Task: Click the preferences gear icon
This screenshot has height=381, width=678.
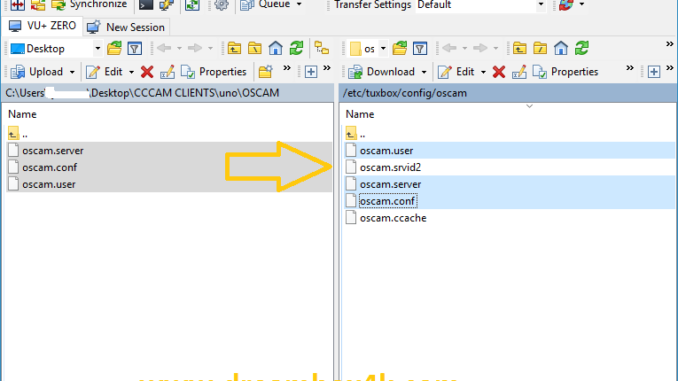Action: pos(221,5)
